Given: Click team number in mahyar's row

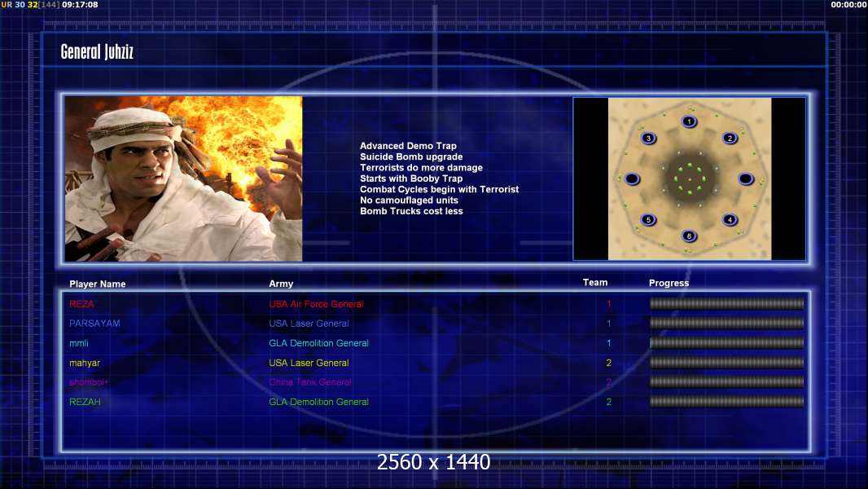Looking at the screenshot, I should tap(609, 363).
